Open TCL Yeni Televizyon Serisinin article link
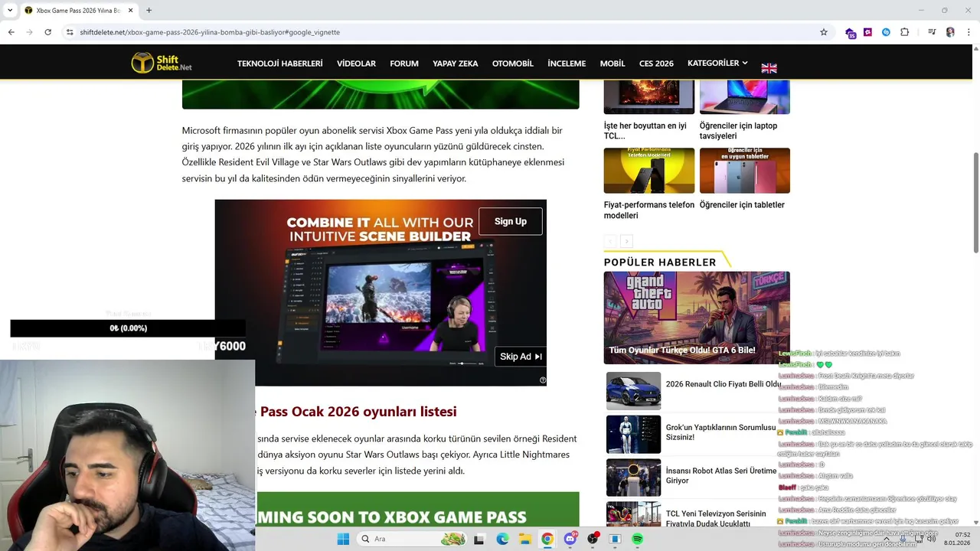Viewport: 980px width, 551px height. click(716, 519)
